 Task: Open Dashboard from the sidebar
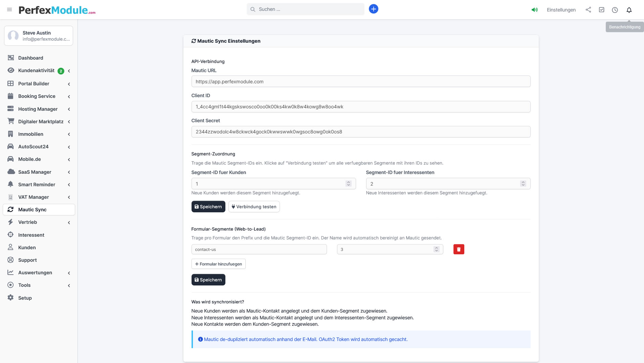[30, 58]
